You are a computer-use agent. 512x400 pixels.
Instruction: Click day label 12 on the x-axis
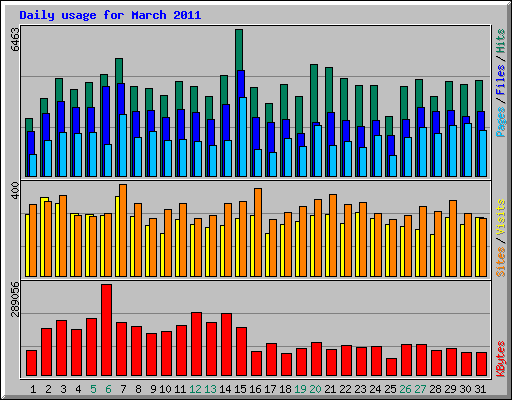click(x=195, y=389)
